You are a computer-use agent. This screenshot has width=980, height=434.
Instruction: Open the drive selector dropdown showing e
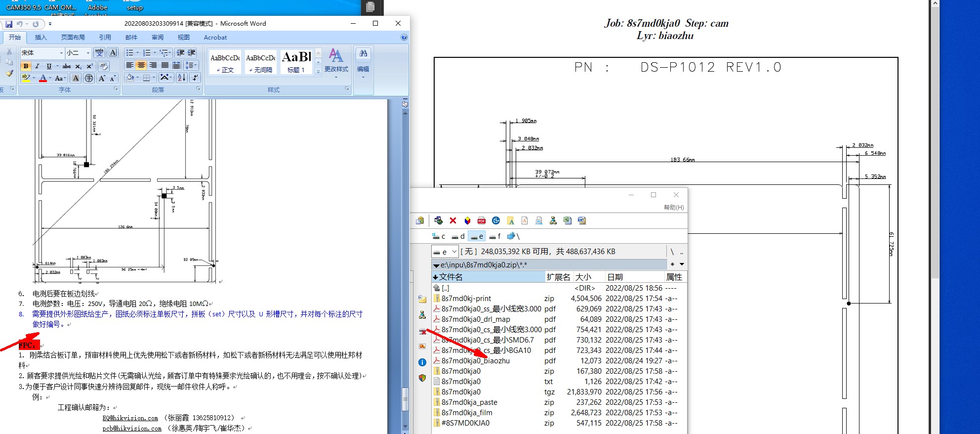coord(445,252)
